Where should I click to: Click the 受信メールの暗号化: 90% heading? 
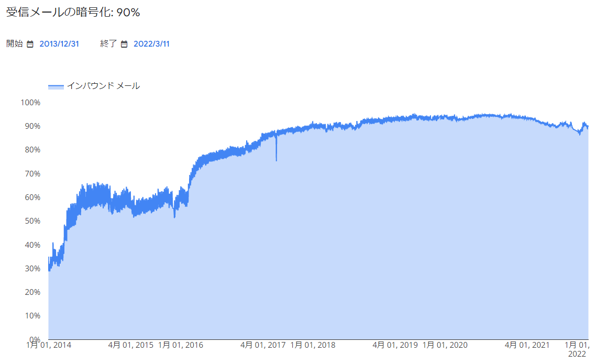73,12
